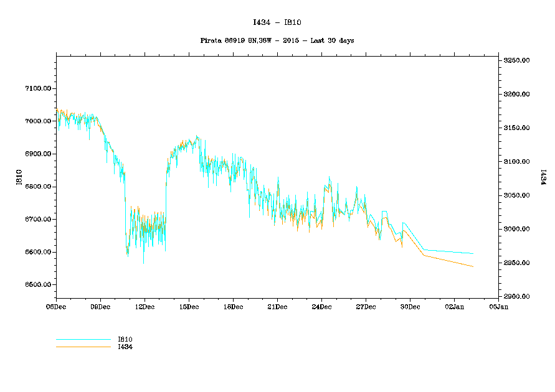Click the chart title "I434 - I810"

[x=277, y=22]
